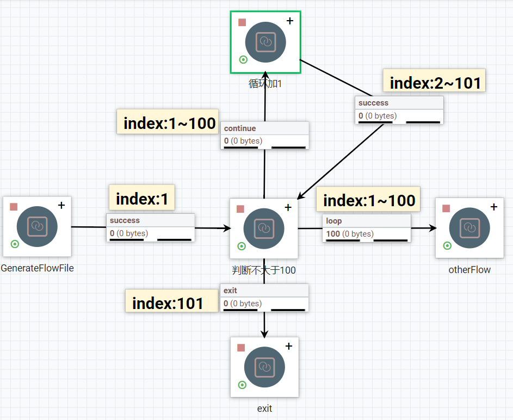Click green status circle on otherFlow node
Viewport: 513px width, 420px height.
[x=447, y=245]
